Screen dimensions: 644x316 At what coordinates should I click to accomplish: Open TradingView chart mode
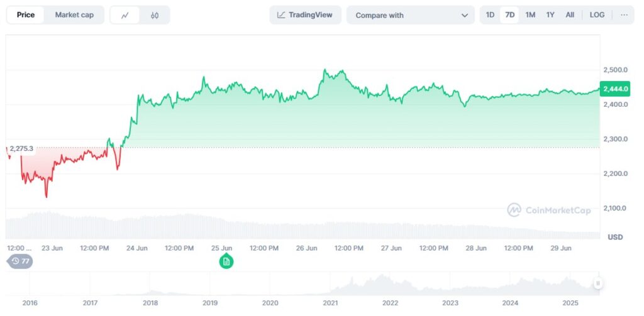tap(305, 15)
